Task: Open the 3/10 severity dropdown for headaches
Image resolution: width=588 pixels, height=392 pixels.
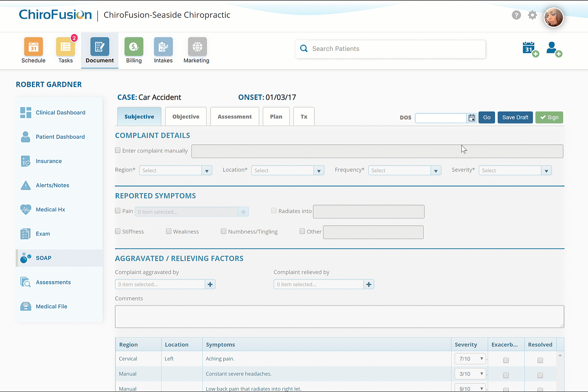Action: [x=470, y=374]
